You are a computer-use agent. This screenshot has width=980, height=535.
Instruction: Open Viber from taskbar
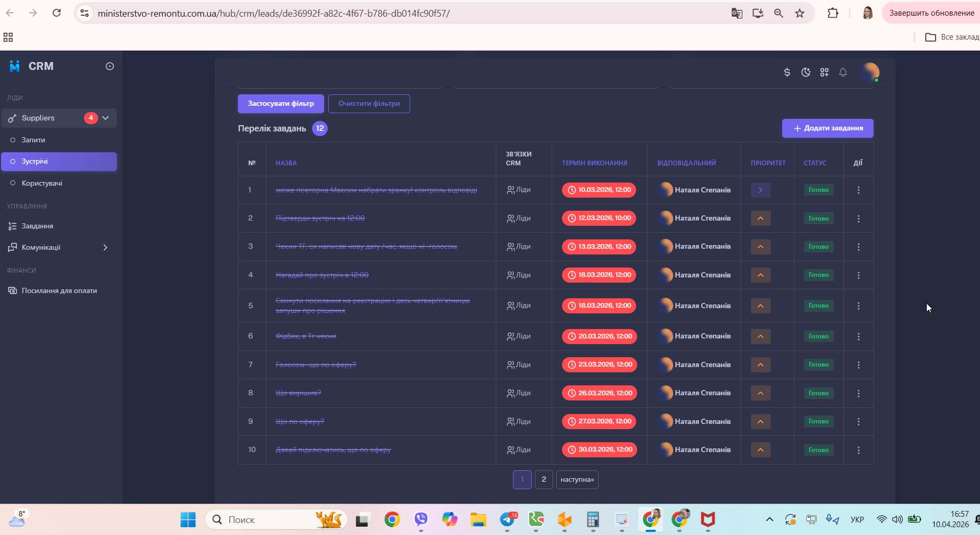[x=421, y=519]
